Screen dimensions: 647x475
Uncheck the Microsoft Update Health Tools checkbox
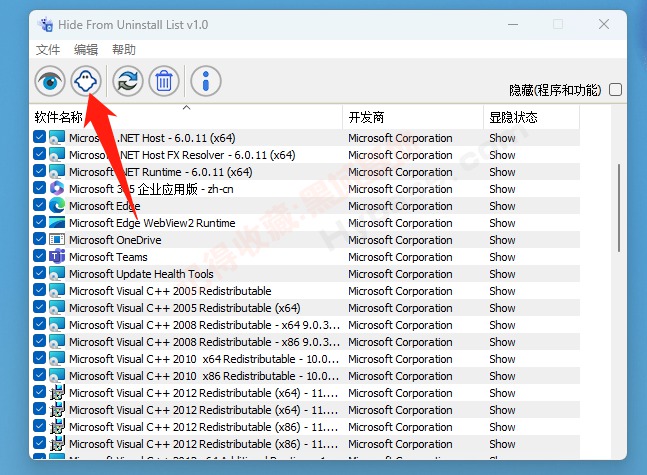(x=39, y=273)
